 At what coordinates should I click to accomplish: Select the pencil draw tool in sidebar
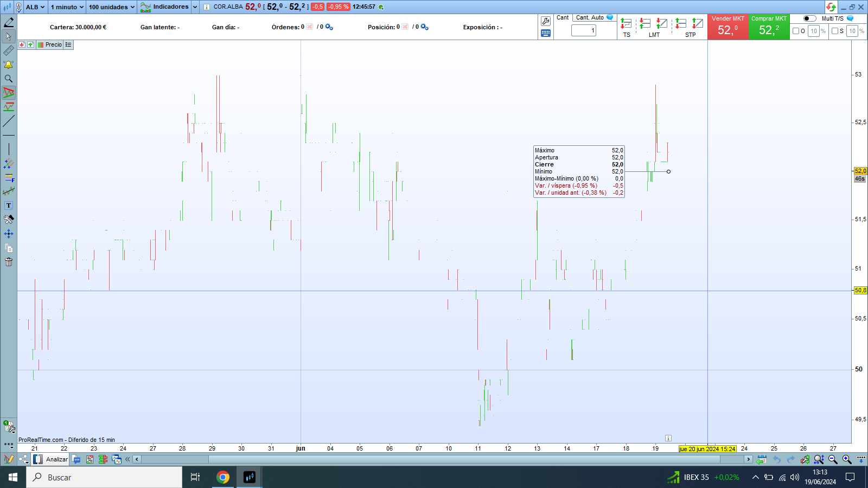click(x=9, y=22)
